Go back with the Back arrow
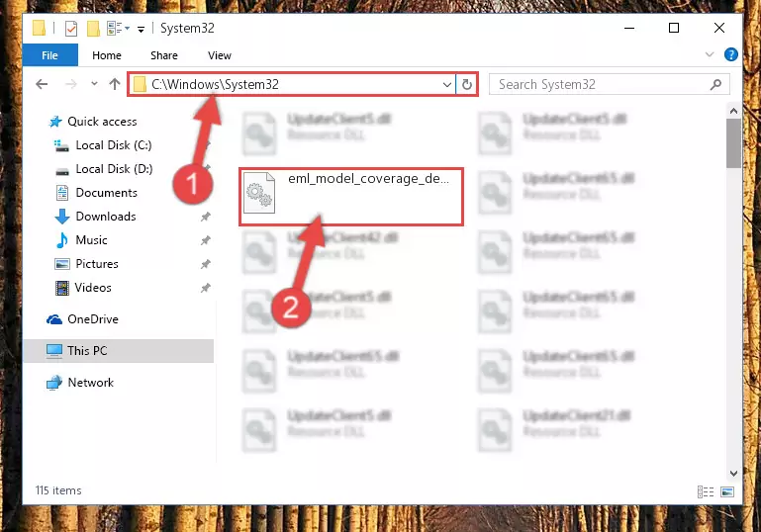Screen dimensions: 761x532 42,84
